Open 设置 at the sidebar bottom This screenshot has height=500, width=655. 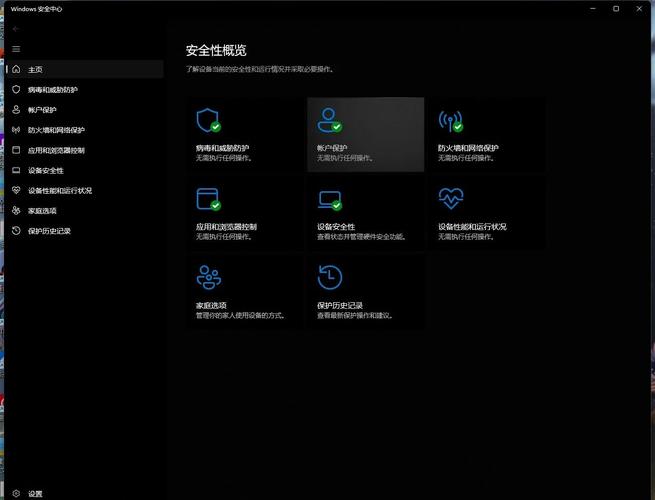pos(85,493)
